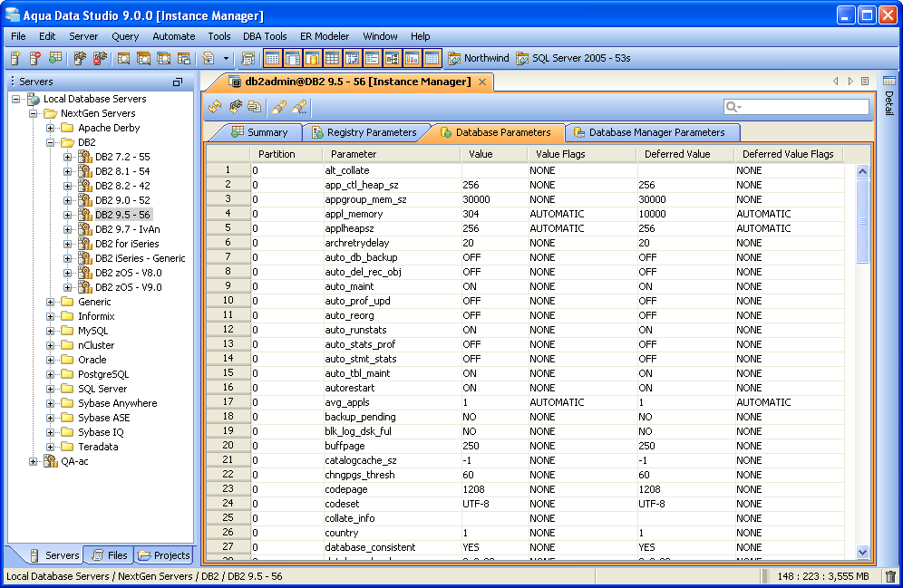
Task: Open the File menu
Action: 18,36
